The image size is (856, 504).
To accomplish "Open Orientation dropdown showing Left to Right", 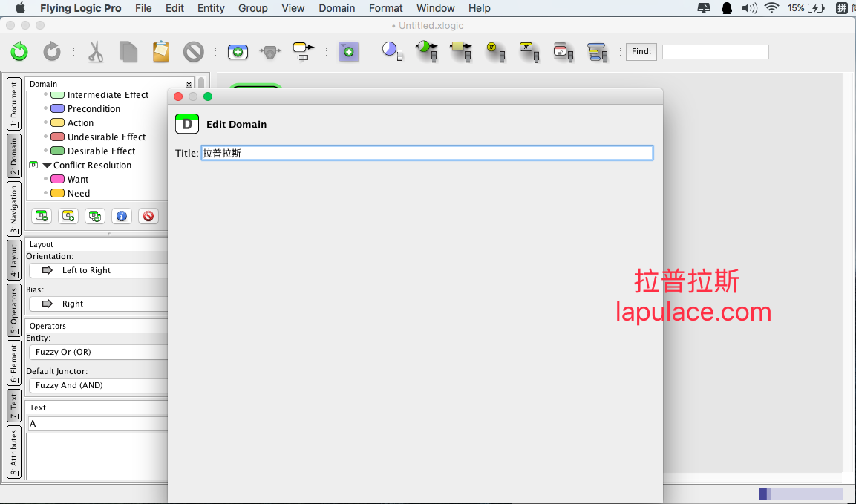I will 98,270.
